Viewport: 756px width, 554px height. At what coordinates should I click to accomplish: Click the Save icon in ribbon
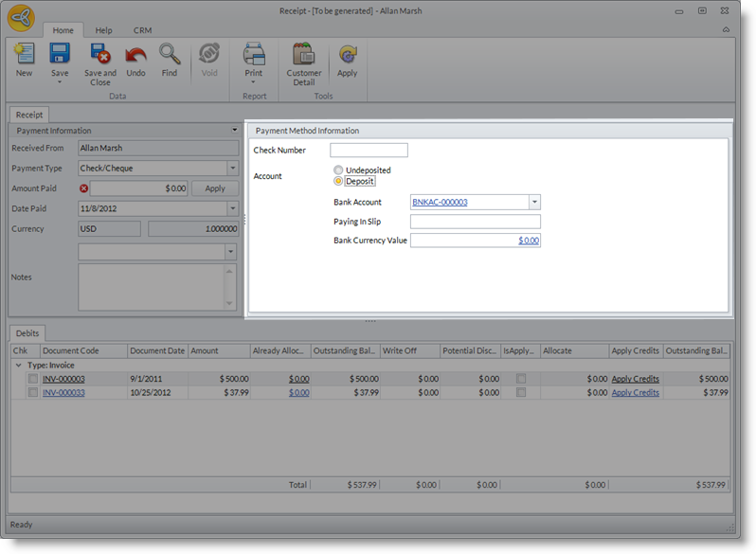60,55
